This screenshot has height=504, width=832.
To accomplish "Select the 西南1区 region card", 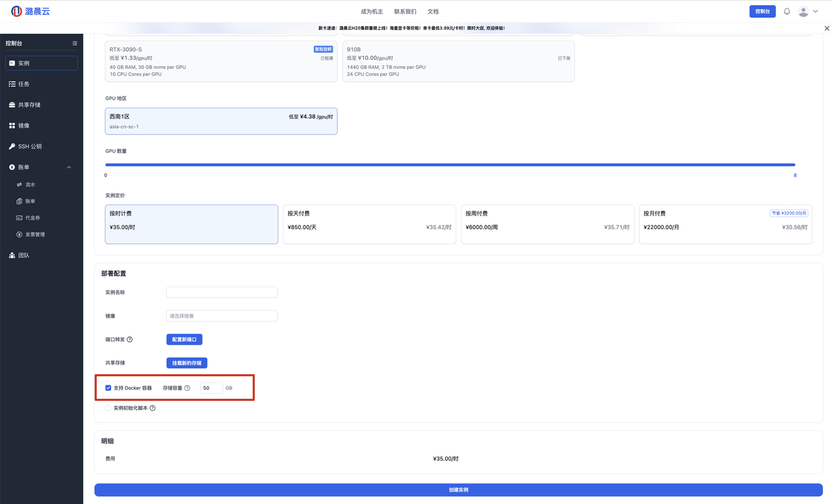I will (221, 121).
